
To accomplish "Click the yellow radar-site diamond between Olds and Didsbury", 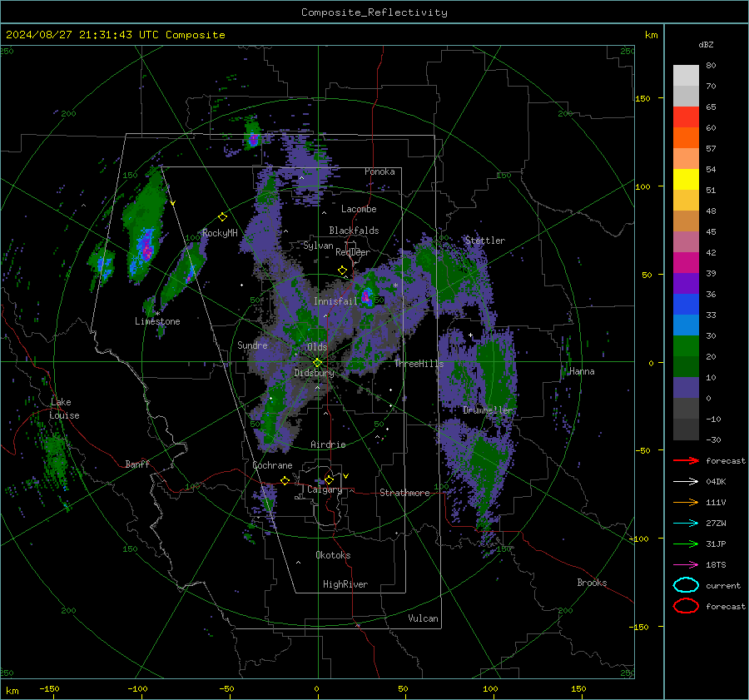I will (318, 363).
